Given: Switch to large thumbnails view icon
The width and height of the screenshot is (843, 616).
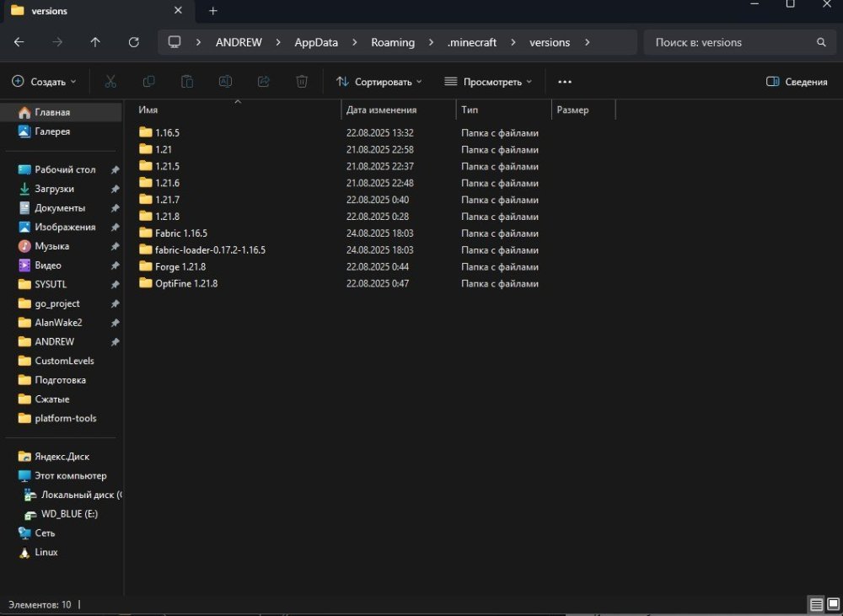Looking at the screenshot, I should (834, 605).
